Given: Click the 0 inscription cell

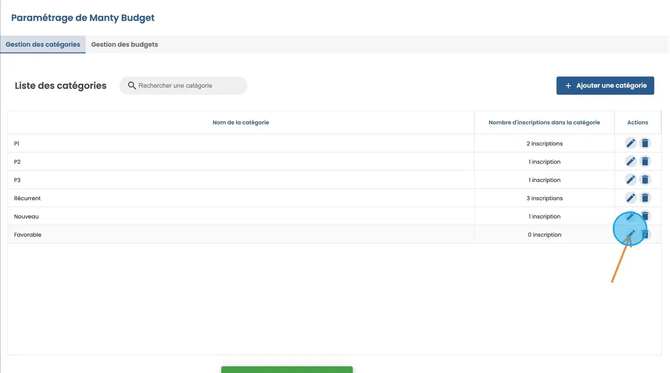Looking at the screenshot, I should click(544, 235).
